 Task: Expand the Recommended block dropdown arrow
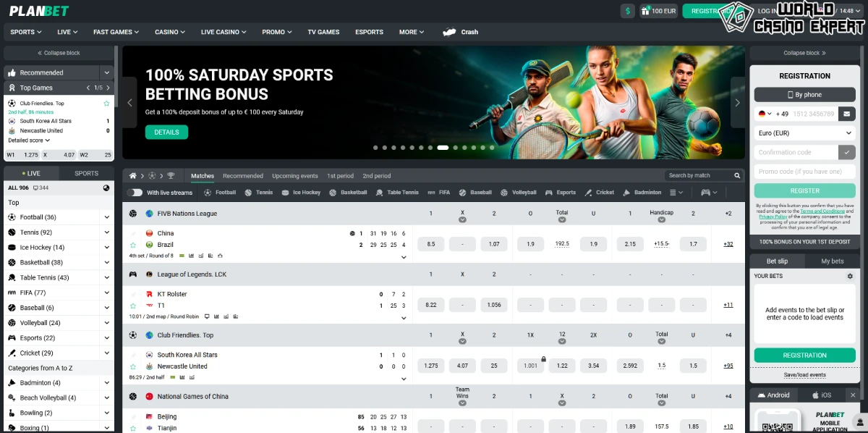106,72
